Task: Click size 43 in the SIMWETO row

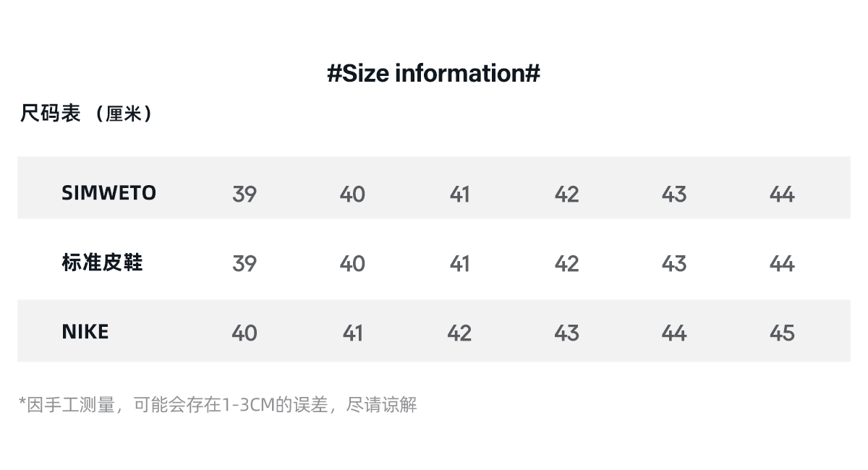Action: tap(674, 194)
